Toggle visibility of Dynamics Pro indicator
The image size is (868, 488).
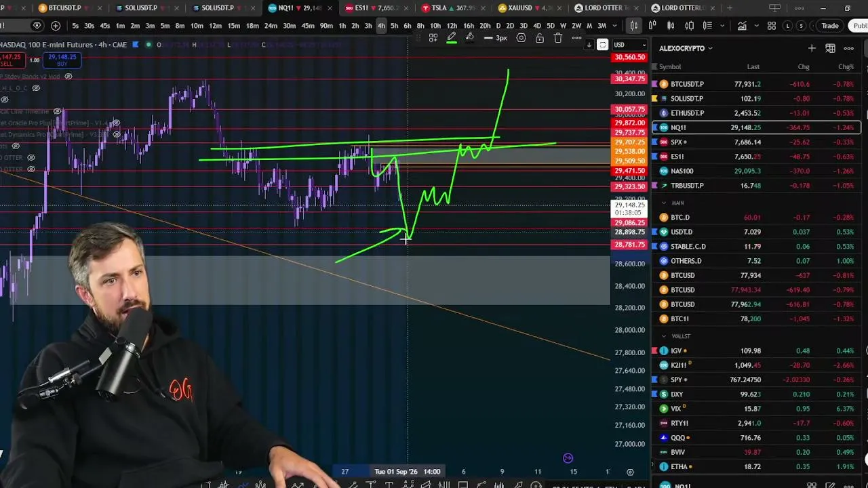(116, 135)
